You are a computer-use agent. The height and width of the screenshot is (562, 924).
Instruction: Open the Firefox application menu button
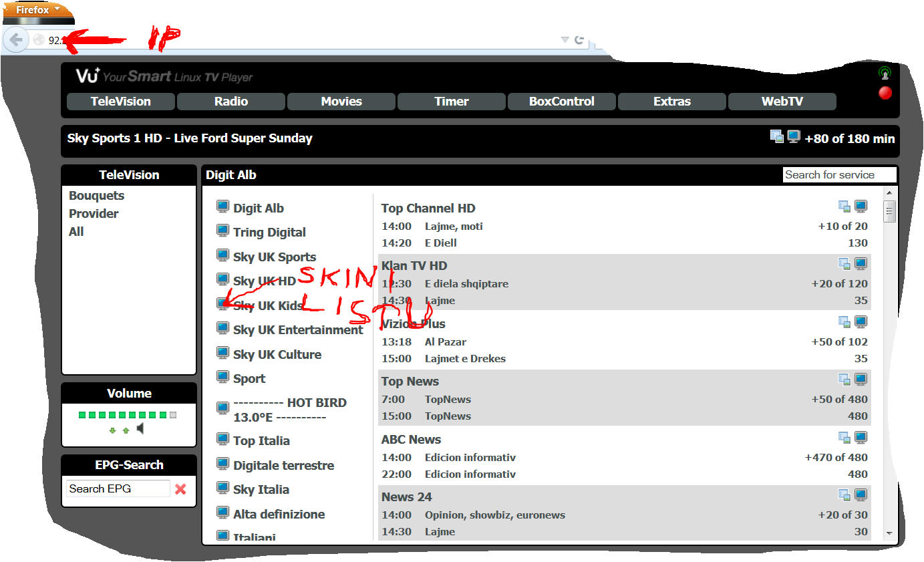point(37,10)
